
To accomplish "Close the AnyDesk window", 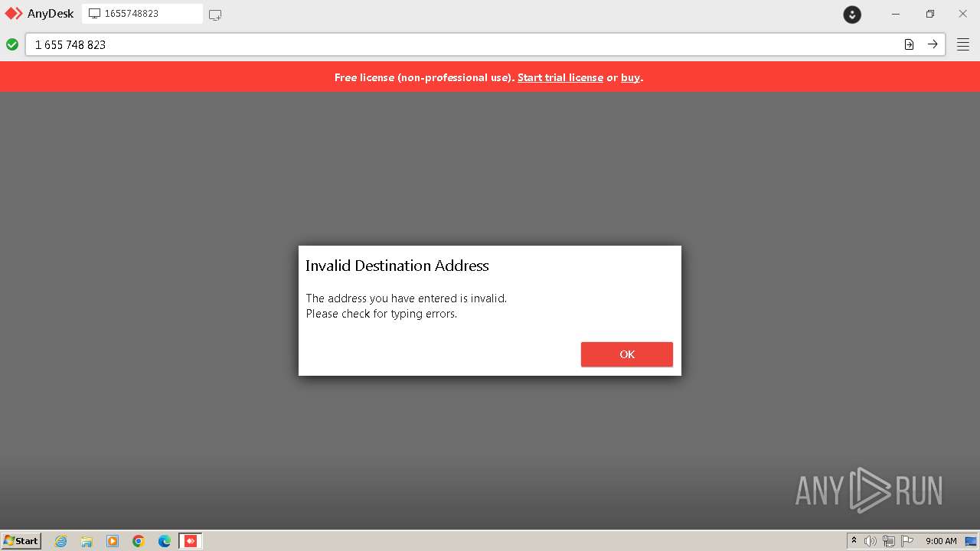I will tap(963, 14).
